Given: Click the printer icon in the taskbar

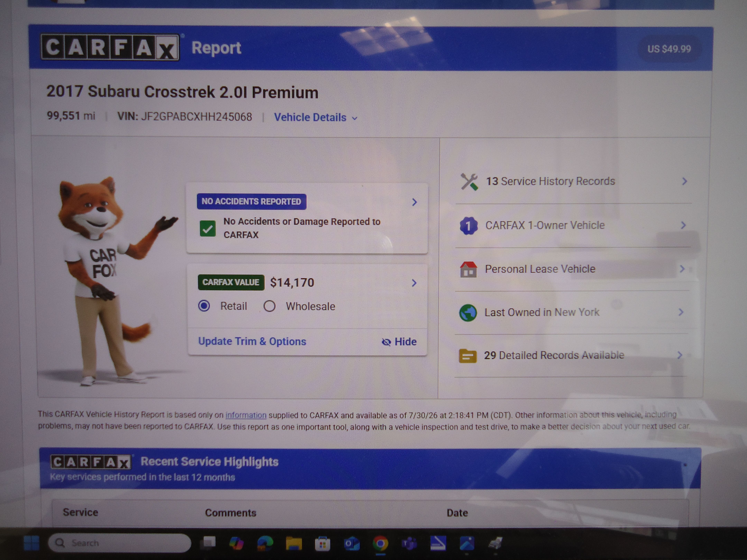Looking at the screenshot, I should pos(495,543).
